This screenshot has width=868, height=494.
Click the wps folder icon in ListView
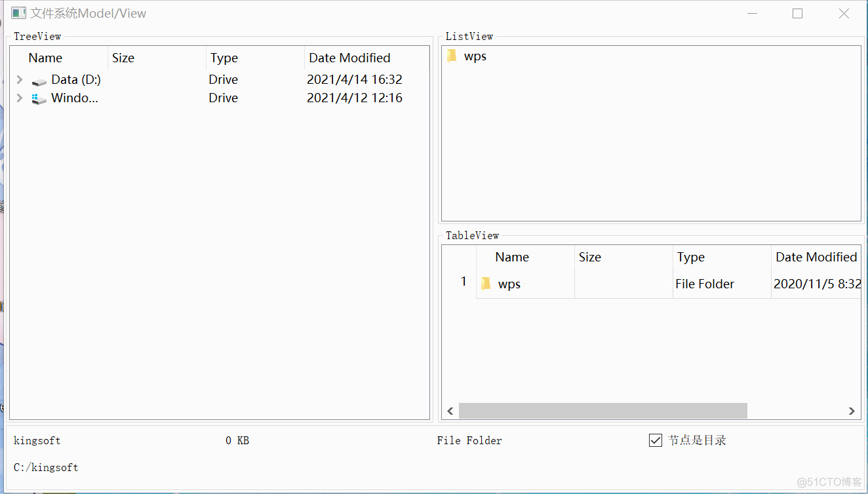click(x=452, y=56)
